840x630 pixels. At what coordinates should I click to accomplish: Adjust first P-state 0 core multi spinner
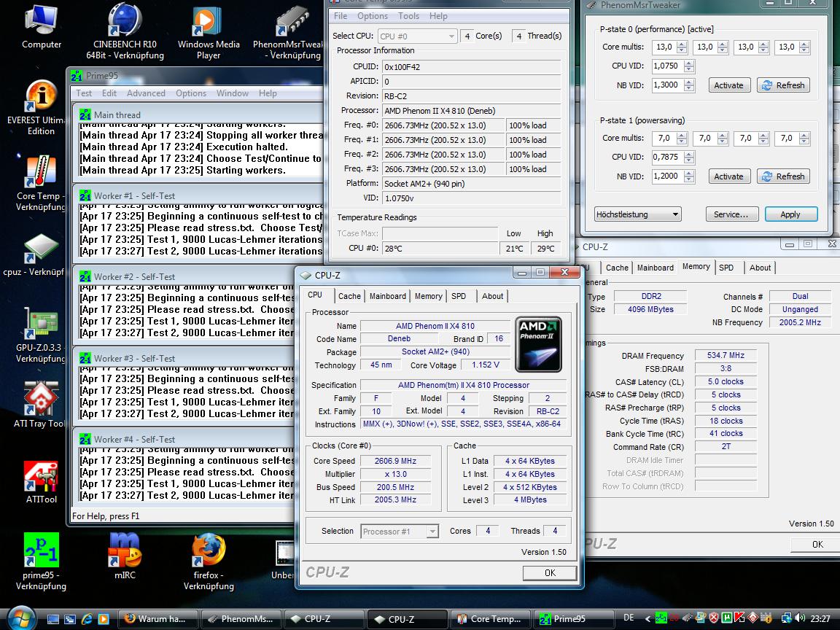pyautogui.click(x=682, y=47)
